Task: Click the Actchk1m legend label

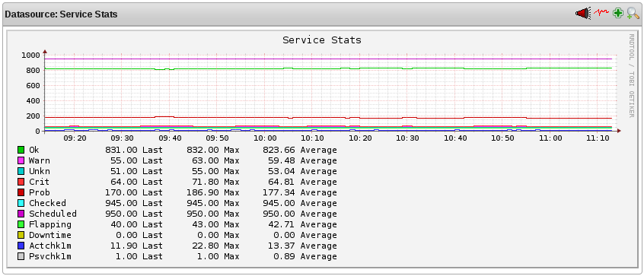Action: pyautogui.click(x=50, y=246)
